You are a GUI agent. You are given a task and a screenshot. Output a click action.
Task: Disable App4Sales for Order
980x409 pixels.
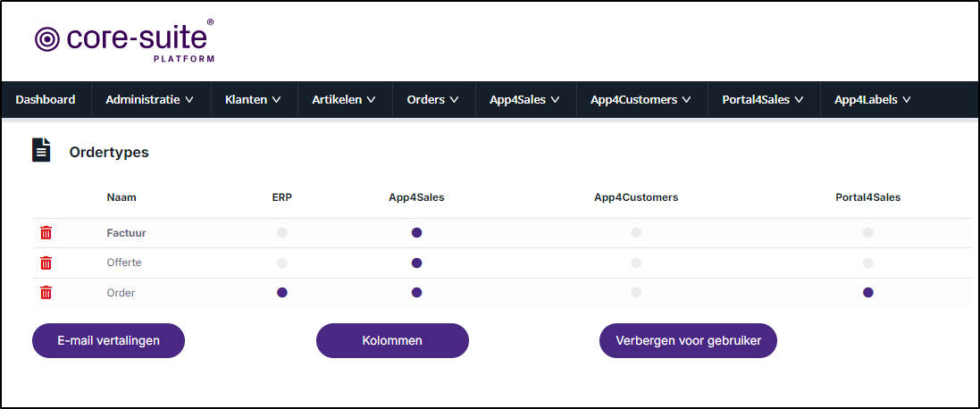[x=417, y=292]
